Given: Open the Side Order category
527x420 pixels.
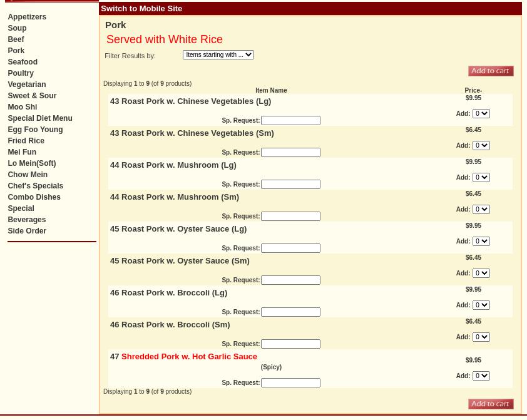Looking at the screenshot, I should 27,232.
